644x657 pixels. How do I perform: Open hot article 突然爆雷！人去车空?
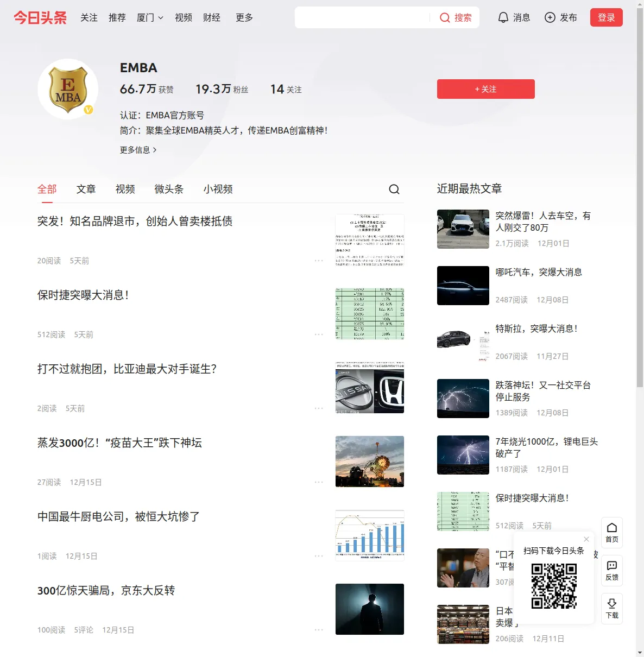543,222
